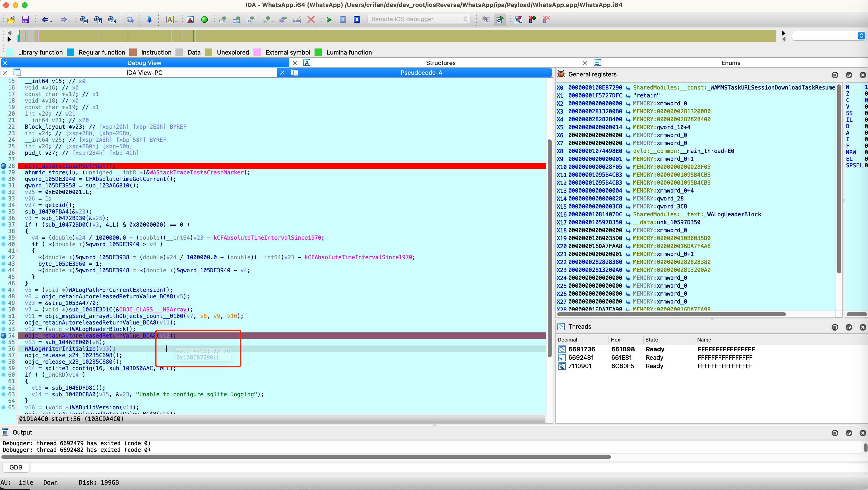Open a file with folder icon
Screen dimensions: 868x490
pos(11,20)
